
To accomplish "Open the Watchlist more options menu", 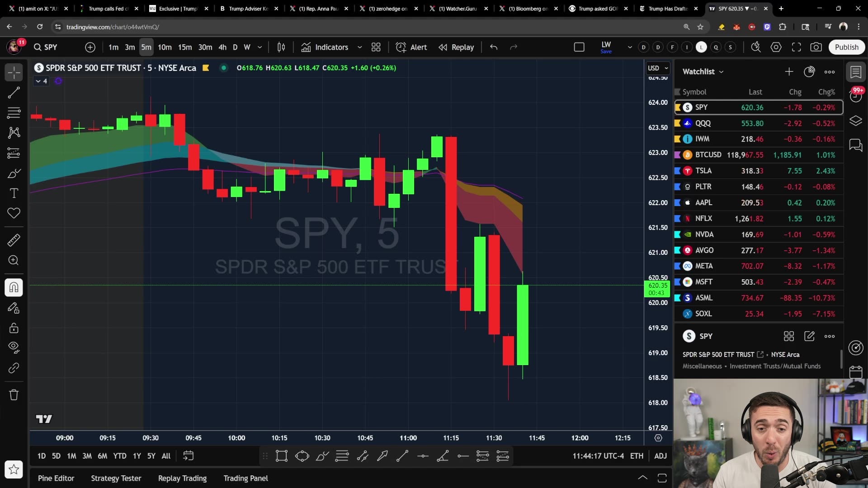I will pyautogui.click(x=830, y=71).
